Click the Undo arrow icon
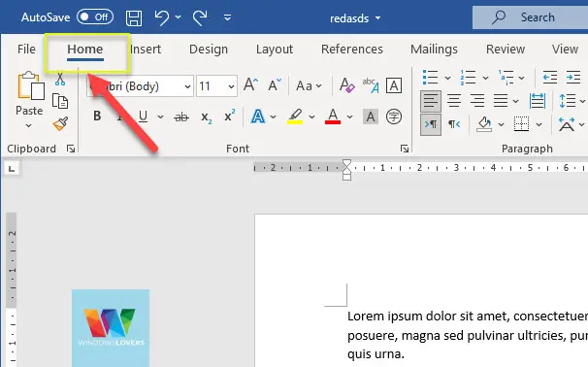This screenshot has height=367, width=588. (x=162, y=17)
